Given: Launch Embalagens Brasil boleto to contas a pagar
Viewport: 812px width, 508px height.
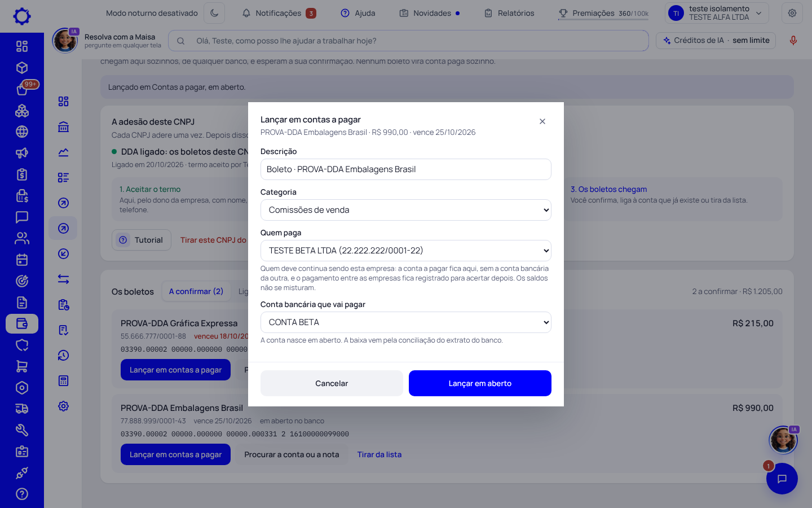Looking at the screenshot, I should point(175,454).
